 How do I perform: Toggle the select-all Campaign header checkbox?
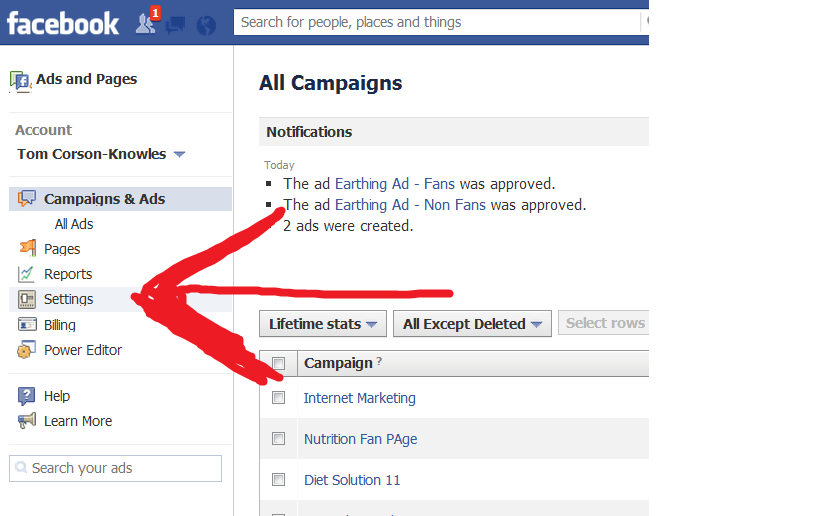pos(279,363)
